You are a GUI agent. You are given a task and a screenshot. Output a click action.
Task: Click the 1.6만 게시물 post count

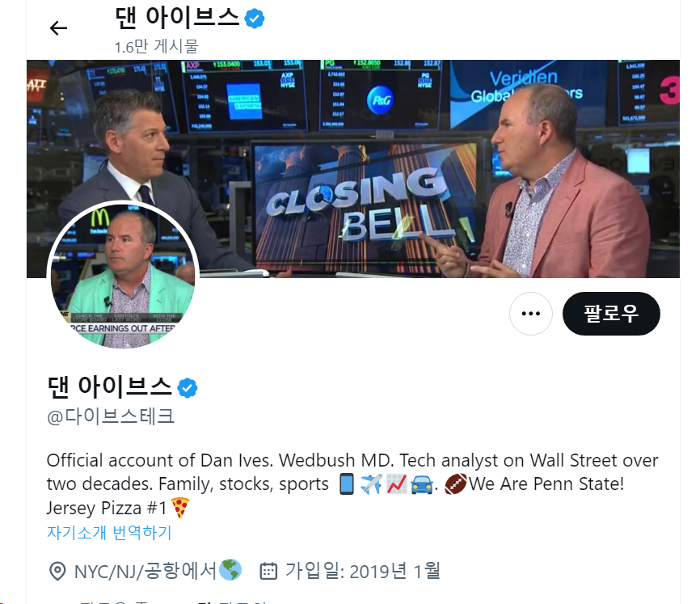tap(156, 46)
